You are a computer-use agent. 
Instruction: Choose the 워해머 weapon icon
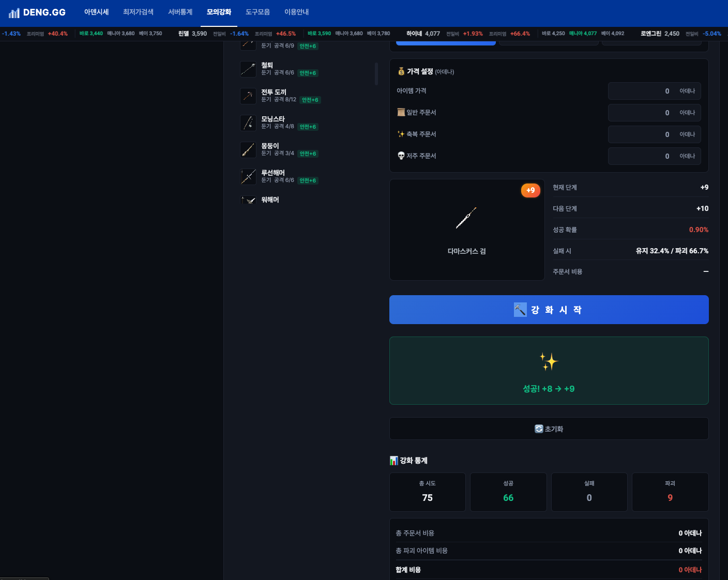coord(248,200)
